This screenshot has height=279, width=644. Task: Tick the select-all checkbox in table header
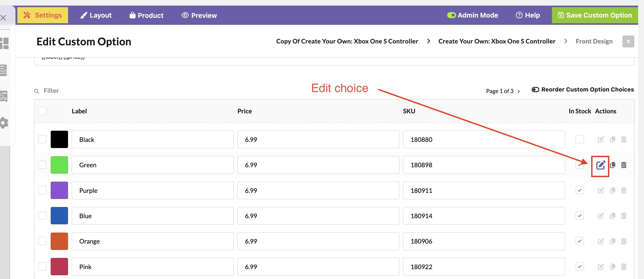pyautogui.click(x=42, y=111)
